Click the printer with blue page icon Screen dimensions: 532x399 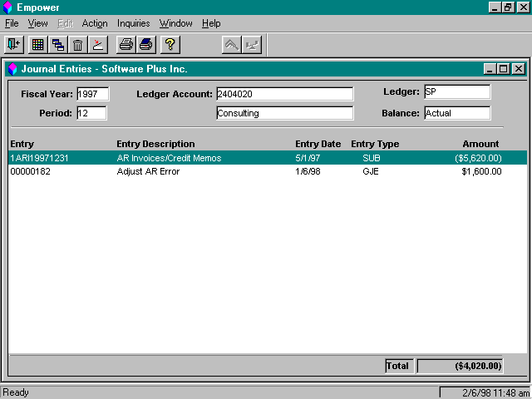[x=146, y=44]
